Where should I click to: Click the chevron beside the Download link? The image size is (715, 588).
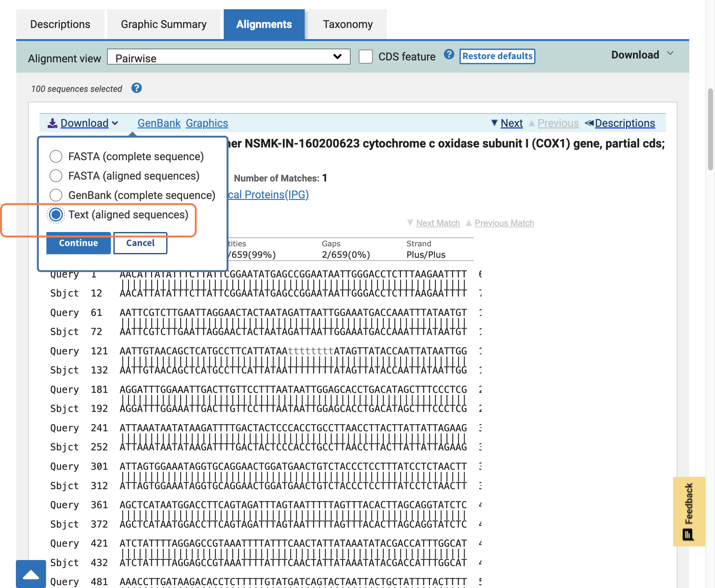(115, 123)
